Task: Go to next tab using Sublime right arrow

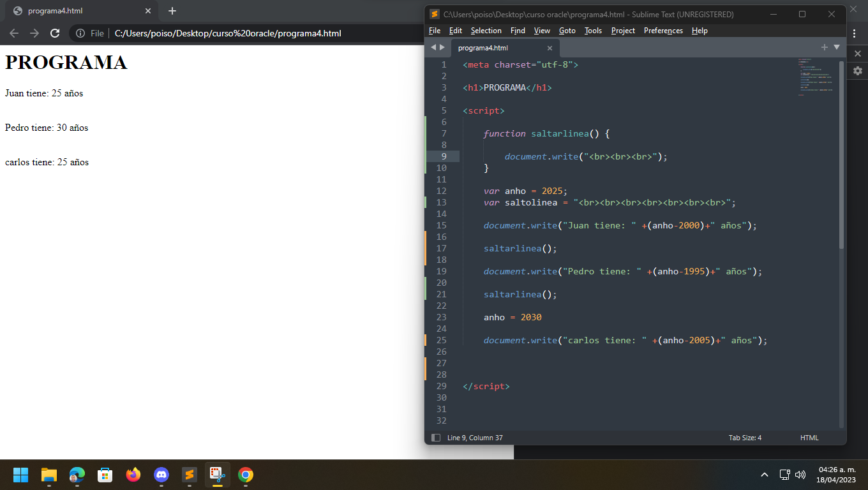Action: [x=442, y=47]
